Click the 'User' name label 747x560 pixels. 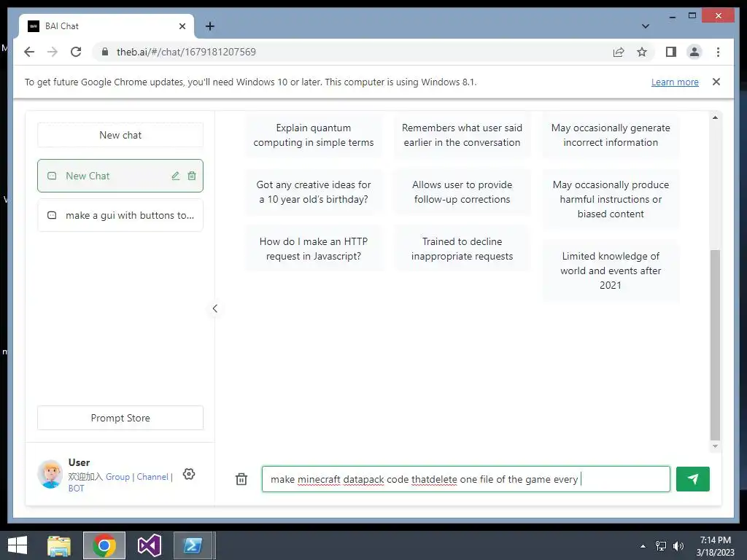coord(79,462)
